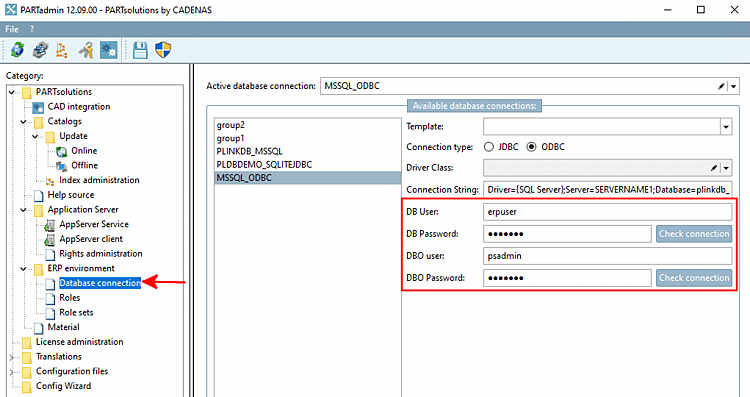Open the Template dropdown

click(x=726, y=127)
